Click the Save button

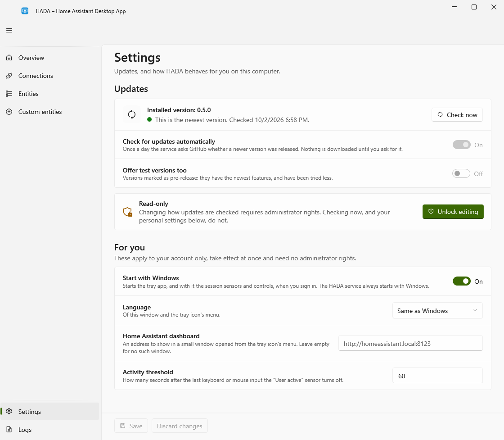coord(131,426)
